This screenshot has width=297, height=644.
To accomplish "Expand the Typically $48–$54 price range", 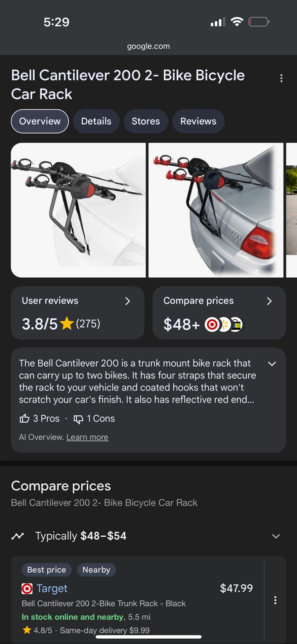I will click(x=276, y=536).
